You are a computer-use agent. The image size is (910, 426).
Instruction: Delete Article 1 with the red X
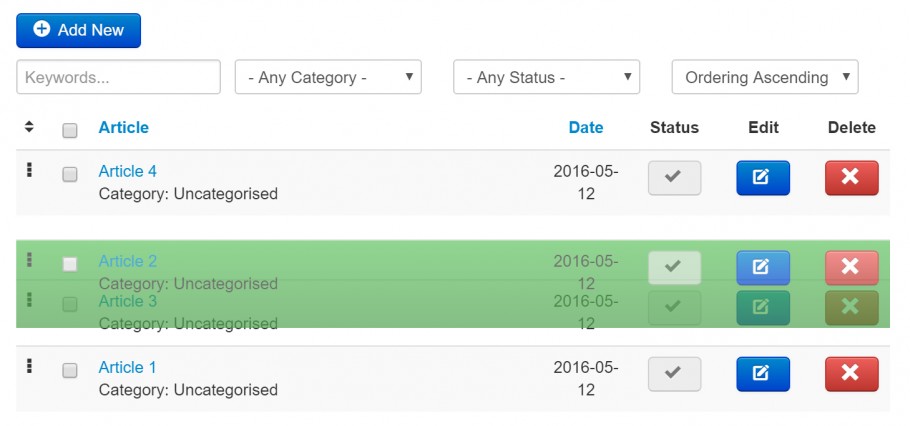(x=851, y=374)
